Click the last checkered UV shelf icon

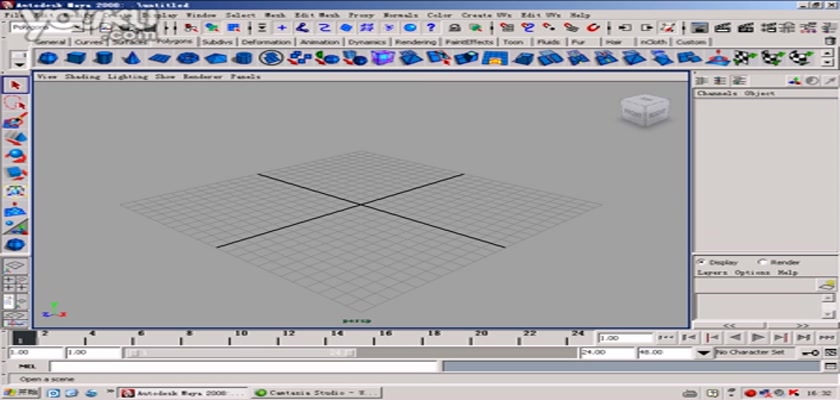coord(801,57)
